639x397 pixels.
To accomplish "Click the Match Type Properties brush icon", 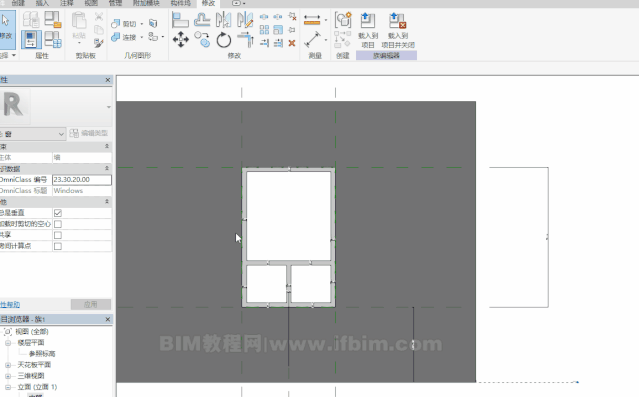I will click(99, 43).
